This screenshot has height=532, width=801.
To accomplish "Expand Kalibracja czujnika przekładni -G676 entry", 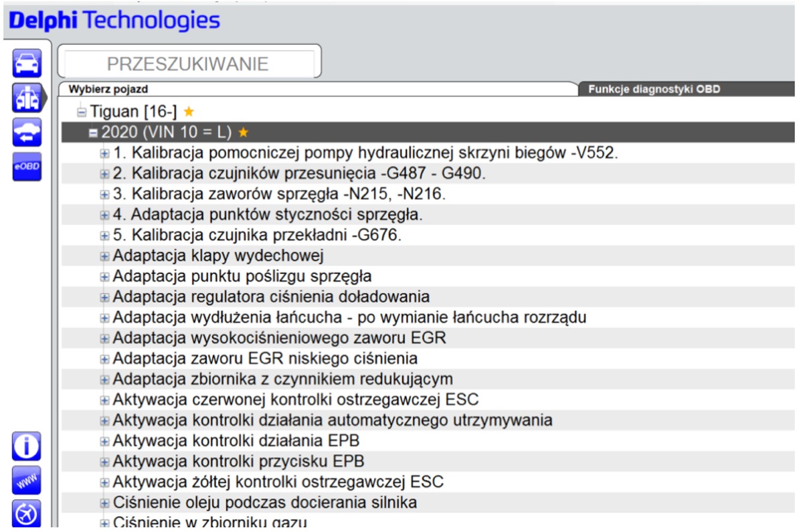I will [104, 236].
